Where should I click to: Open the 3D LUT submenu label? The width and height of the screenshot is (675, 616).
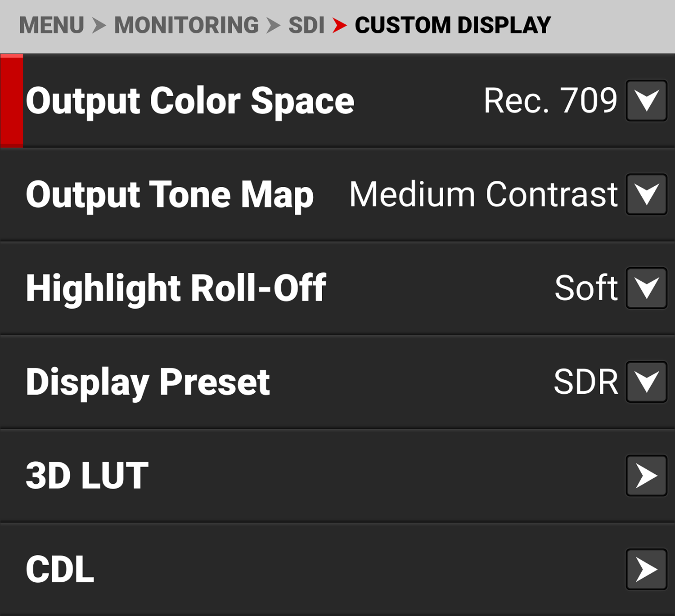(x=87, y=476)
